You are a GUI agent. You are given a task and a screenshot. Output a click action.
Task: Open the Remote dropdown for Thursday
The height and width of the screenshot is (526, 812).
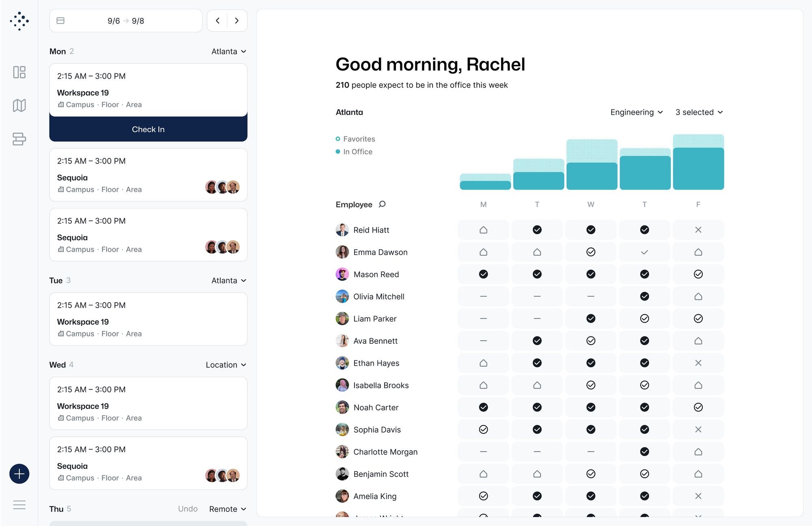point(227,509)
